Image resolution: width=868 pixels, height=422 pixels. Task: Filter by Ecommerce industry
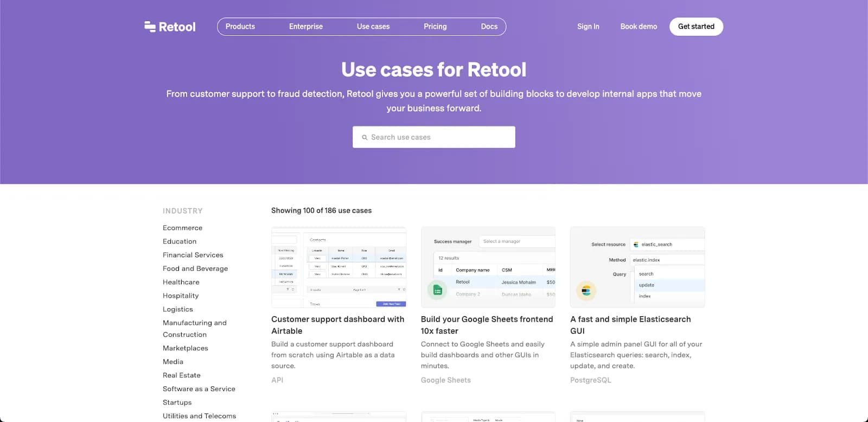182,228
